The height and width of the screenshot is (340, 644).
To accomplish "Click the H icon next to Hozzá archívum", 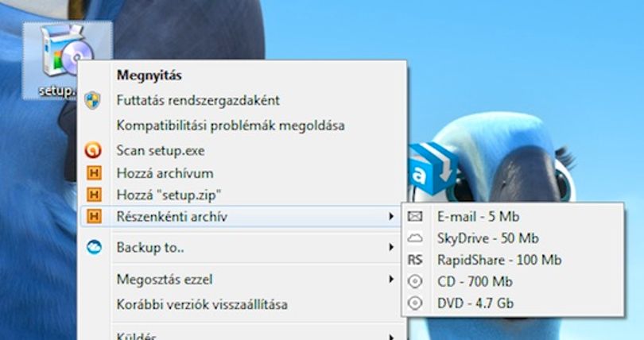I will (x=94, y=173).
